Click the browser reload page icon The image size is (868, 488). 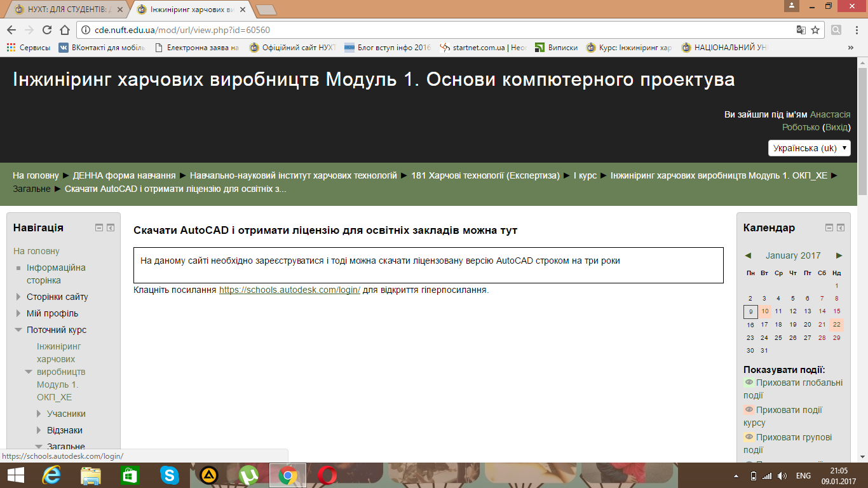coord(46,30)
